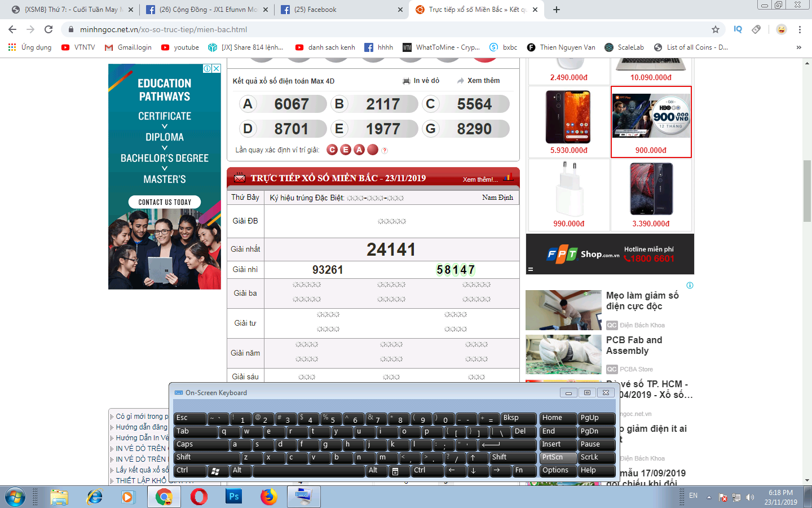Open a new browser tab
The height and width of the screenshot is (508, 812).
[557, 10]
